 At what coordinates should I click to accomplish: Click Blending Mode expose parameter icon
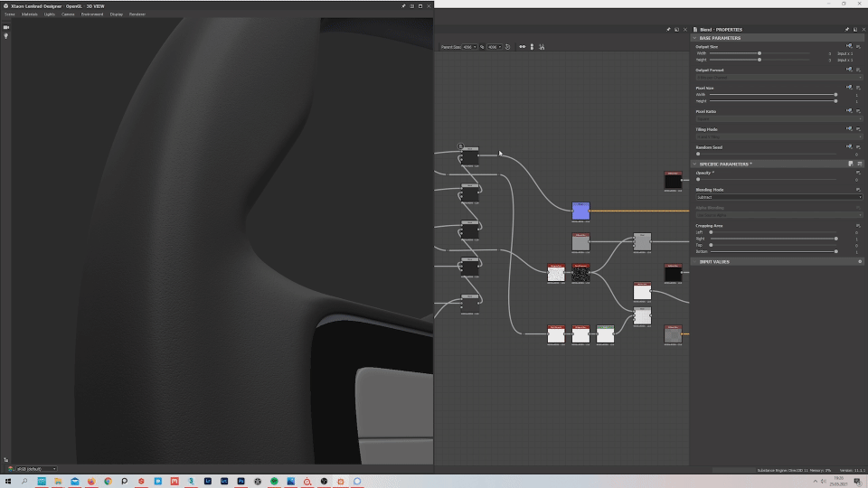click(x=859, y=190)
